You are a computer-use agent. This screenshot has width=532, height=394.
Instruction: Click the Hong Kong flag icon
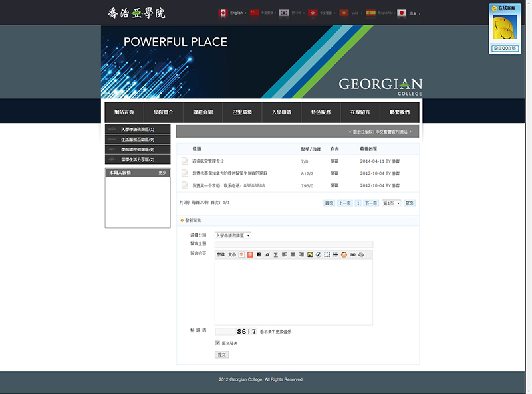313,13
